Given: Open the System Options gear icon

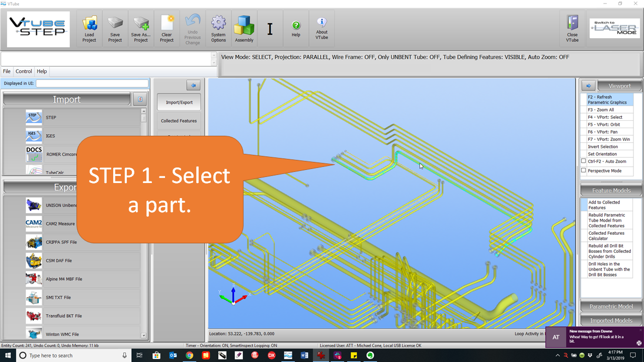Looking at the screenshot, I should click(x=218, y=23).
